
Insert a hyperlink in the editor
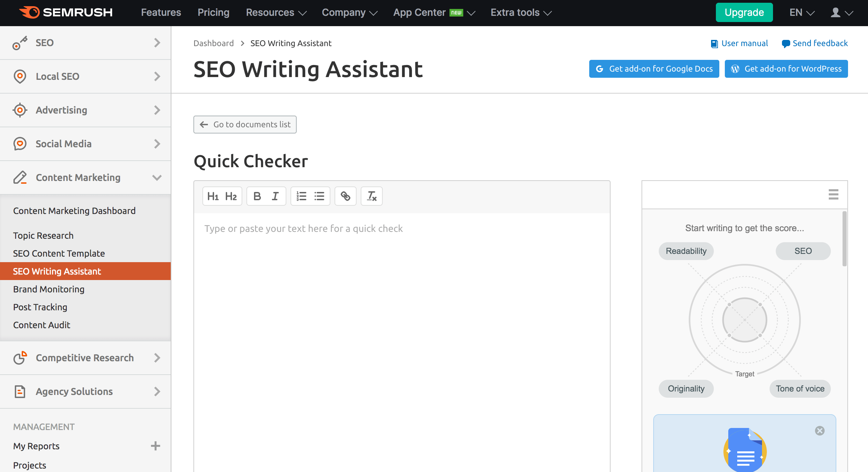(x=345, y=196)
